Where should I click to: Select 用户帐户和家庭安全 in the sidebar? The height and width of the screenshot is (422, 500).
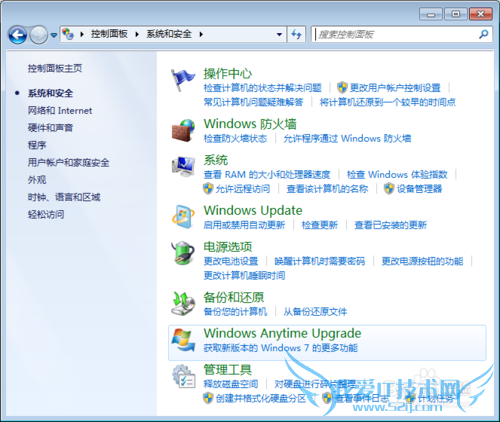[69, 163]
